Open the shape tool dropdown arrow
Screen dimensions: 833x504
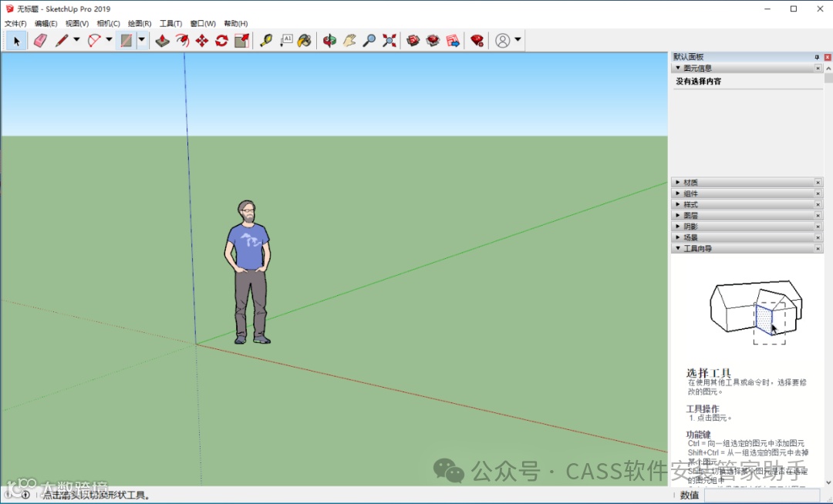point(142,40)
